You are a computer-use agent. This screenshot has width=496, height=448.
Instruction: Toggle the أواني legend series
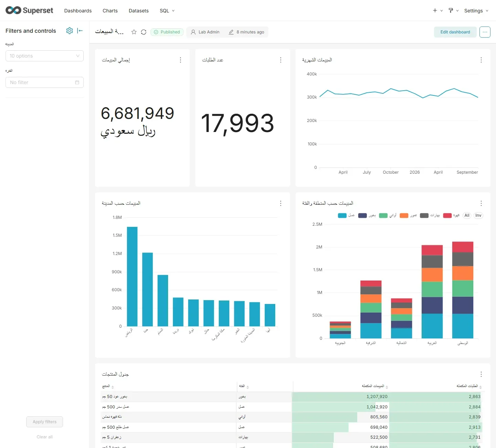coord(387,215)
